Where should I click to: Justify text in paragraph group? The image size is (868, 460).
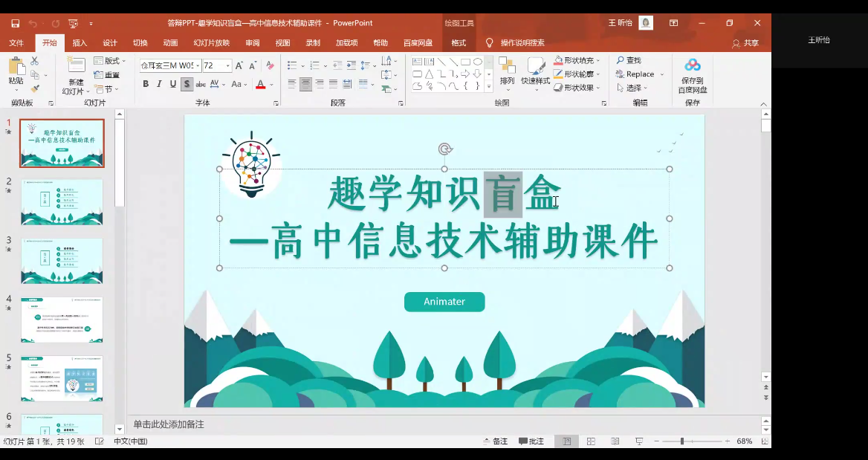pyautogui.click(x=333, y=83)
